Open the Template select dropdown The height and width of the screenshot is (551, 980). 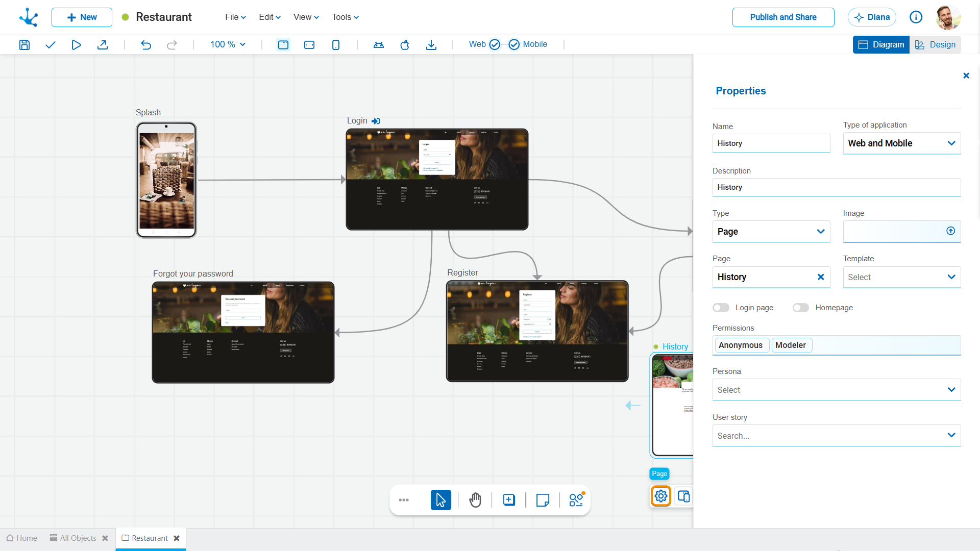tap(901, 277)
